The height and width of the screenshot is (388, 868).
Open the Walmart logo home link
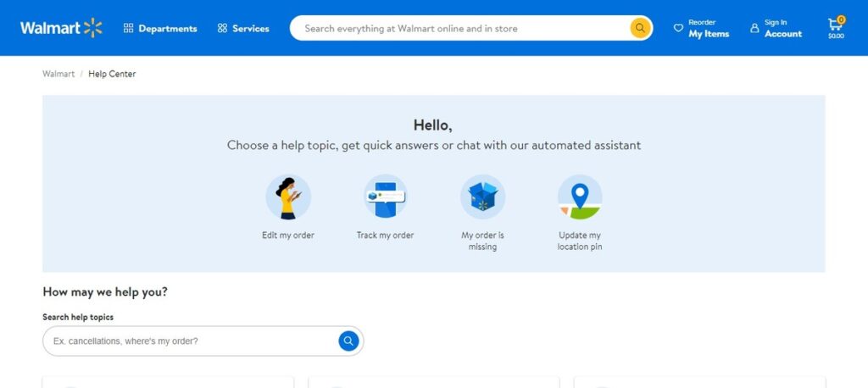(61, 28)
